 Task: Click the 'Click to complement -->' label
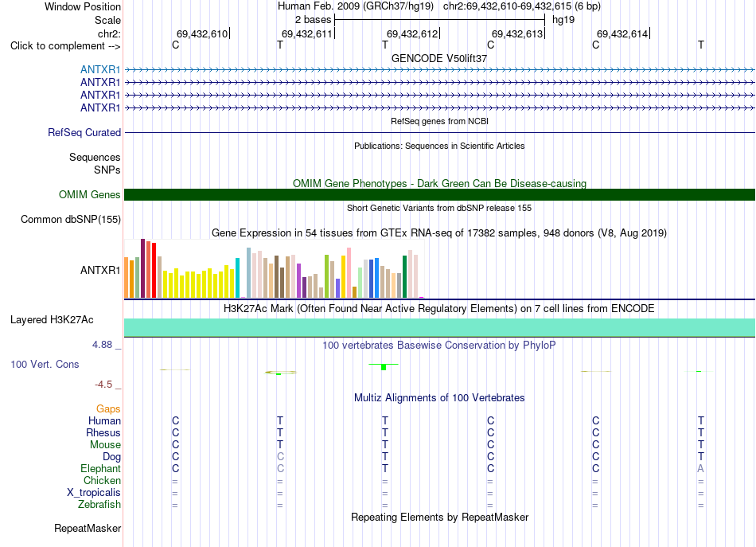(x=65, y=46)
